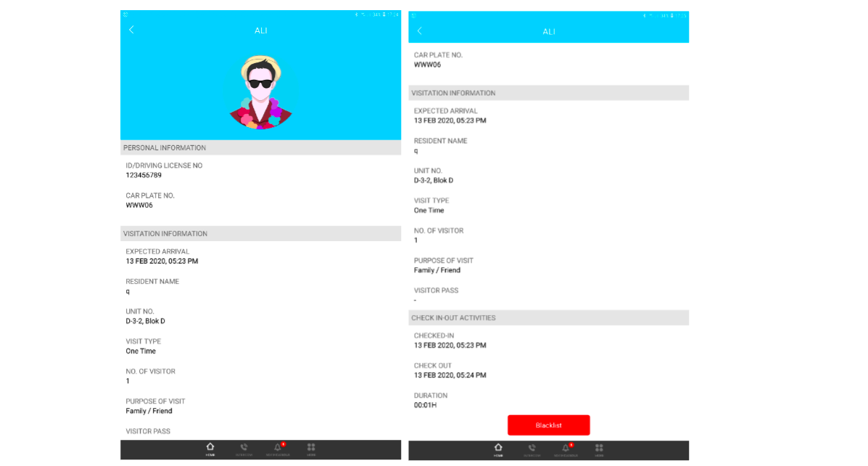Tap More grid icon on right screen
This screenshot has width=868, height=466.
599,450
